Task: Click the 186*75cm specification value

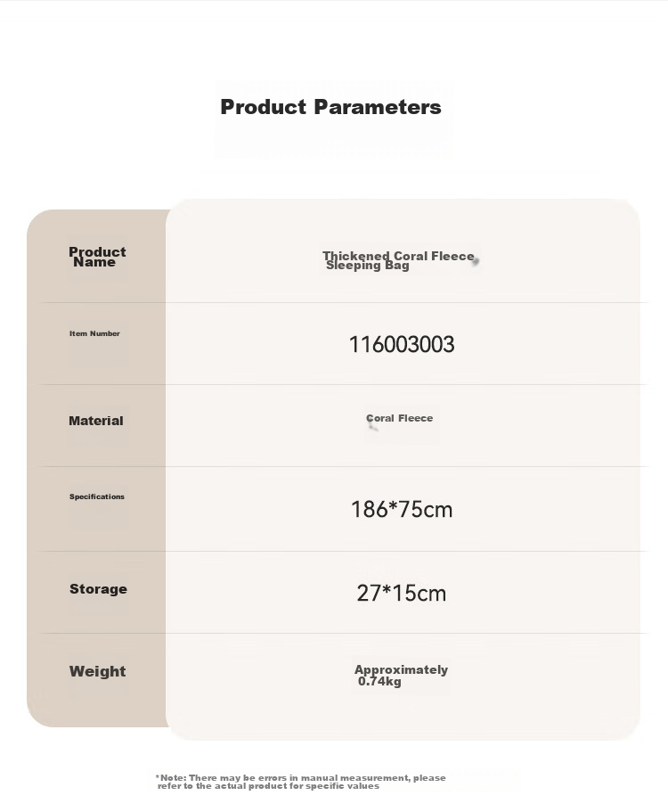Action: tap(402, 509)
